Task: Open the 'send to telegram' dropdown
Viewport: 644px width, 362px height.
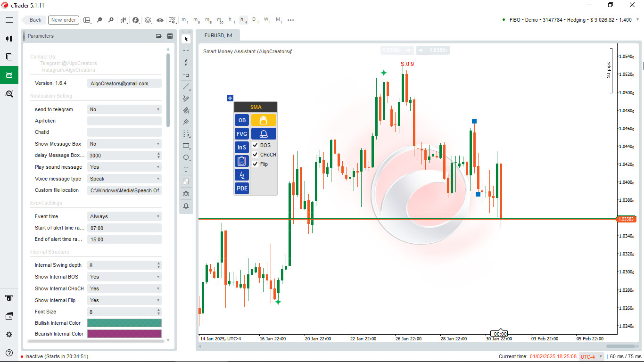Action: 124,109
